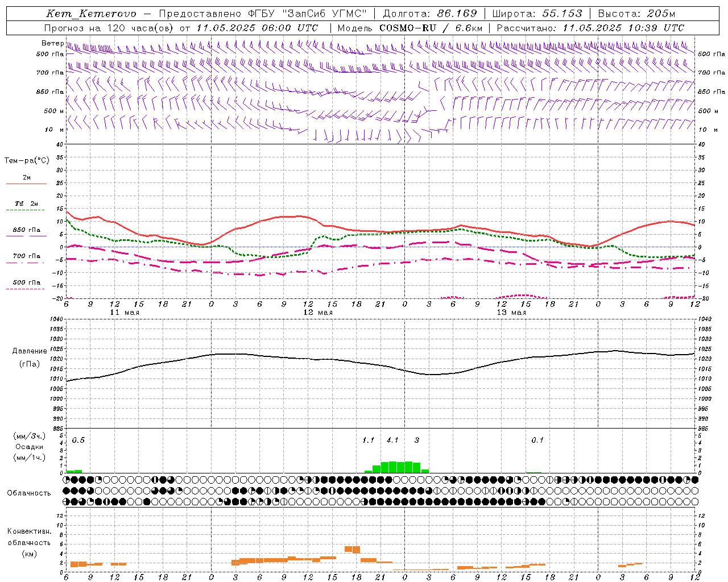
Task: Click the 13 мая date label
Action: (x=511, y=313)
